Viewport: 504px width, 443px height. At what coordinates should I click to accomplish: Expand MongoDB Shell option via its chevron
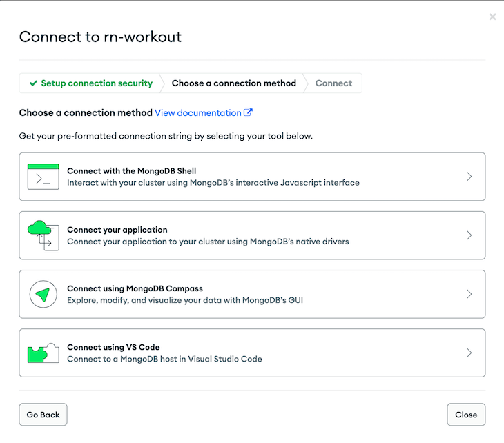coord(469,177)
